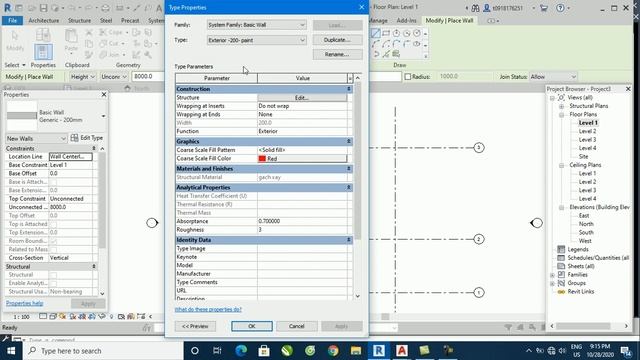The height and width of the screenshot is (360, 640).
Task: Select the Start-End-Radius Arc tool
Action: click(x=376, y=44)
